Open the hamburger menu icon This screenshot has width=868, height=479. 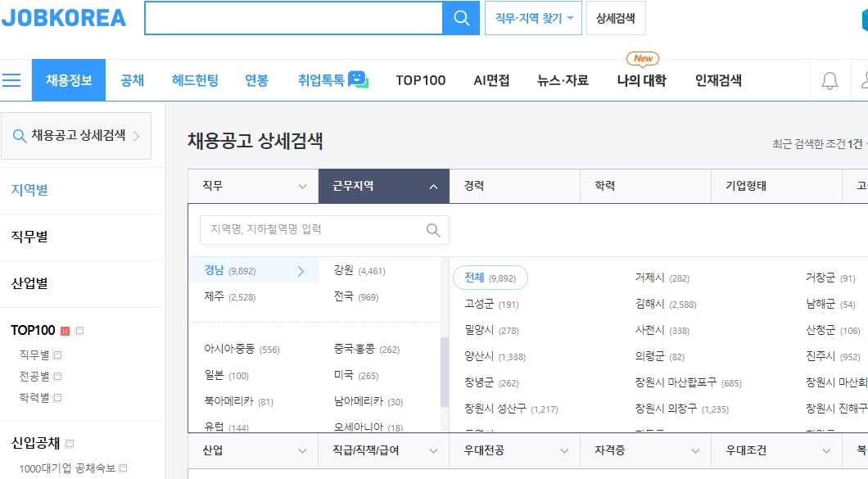tap(11, 80)
